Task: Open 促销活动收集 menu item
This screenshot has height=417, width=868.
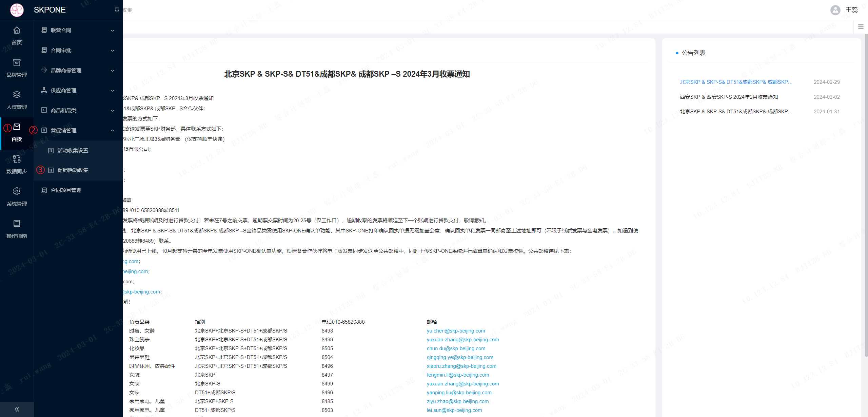Action: pyautogui.click(x=73, y=170)
